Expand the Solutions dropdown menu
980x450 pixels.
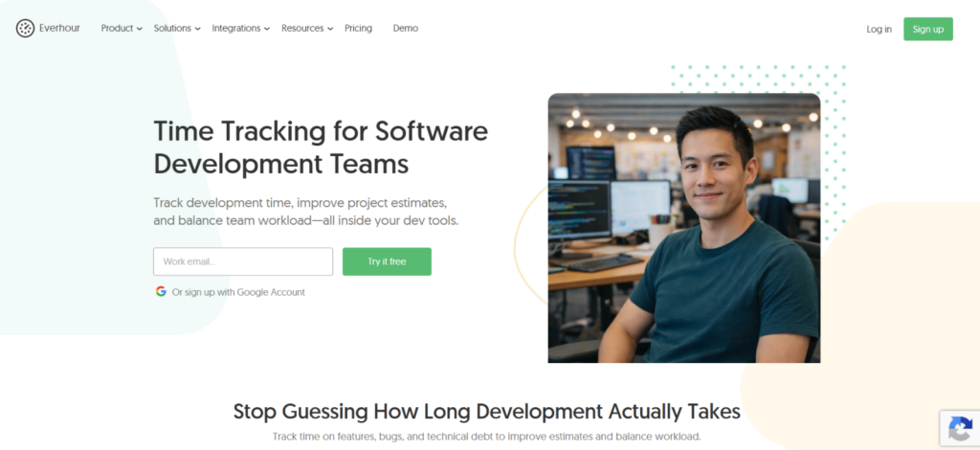pyautogui.click(x=177, y=28)
